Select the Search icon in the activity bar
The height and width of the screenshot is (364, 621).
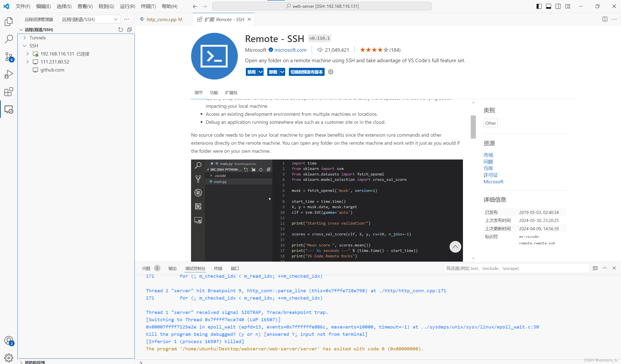pyautogui.click(x=9, y=39)
